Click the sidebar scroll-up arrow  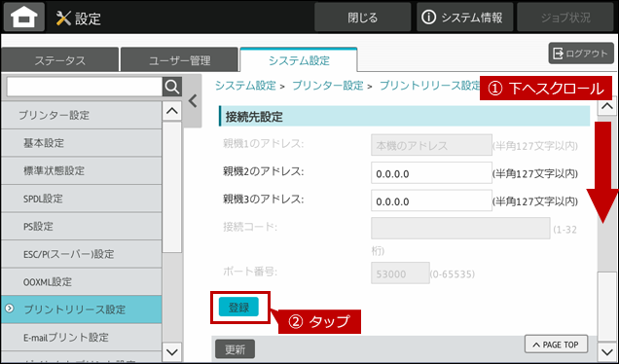(x=172, y=111)
